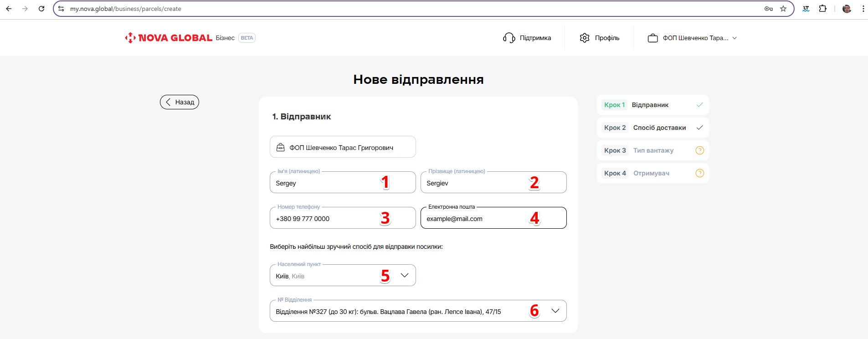
Task: Open the browser extensions puzzle icon
Action: pyautogui.click(x=822, y=9)
